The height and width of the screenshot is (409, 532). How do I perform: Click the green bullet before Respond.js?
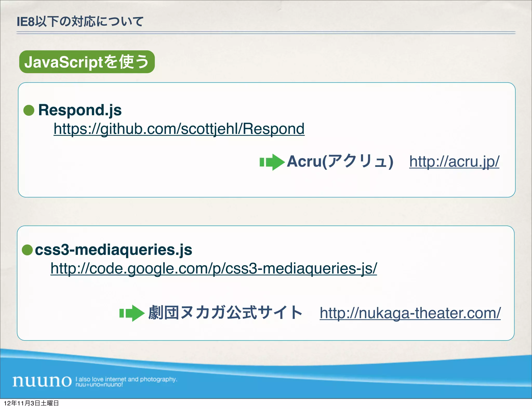[29, 110]
